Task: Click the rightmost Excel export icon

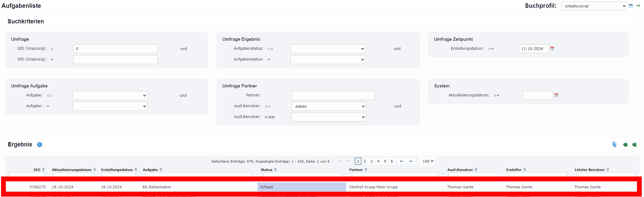Action: click(x=634, y=145)
